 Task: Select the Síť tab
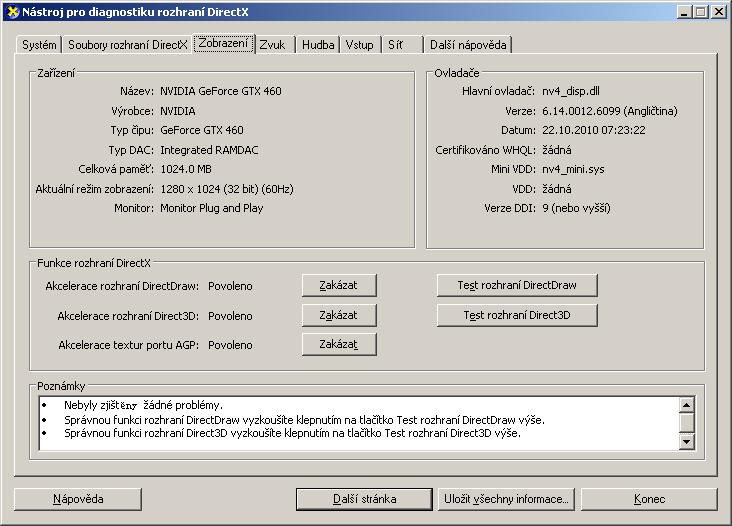[x=398, y=45]
